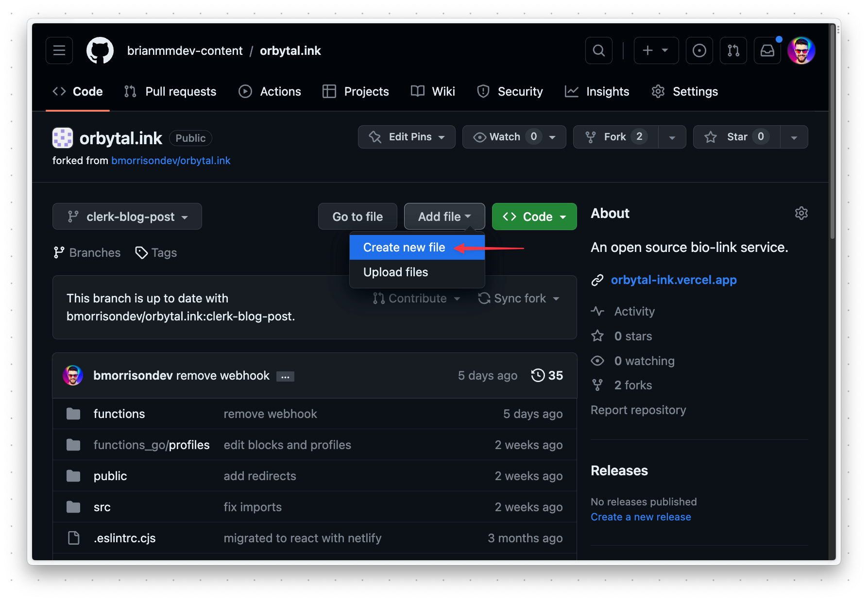Open GitHub home via the Octocat logo

point(100,50)
